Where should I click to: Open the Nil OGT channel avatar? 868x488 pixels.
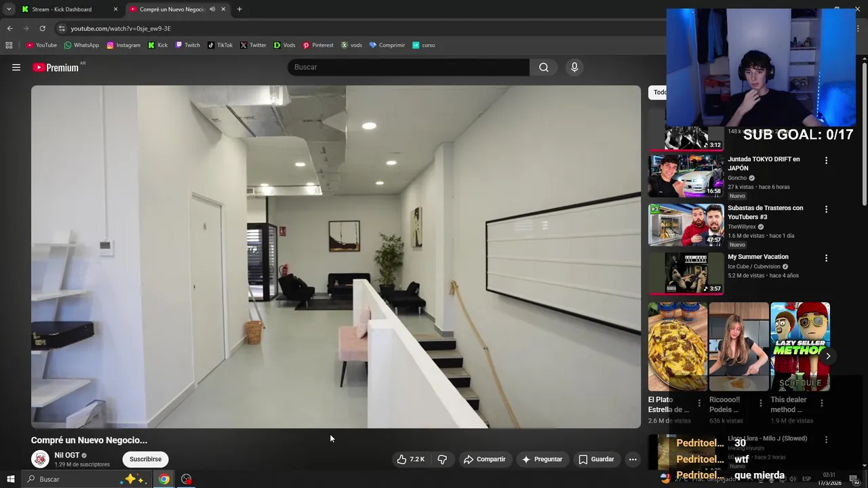[40, 460]
